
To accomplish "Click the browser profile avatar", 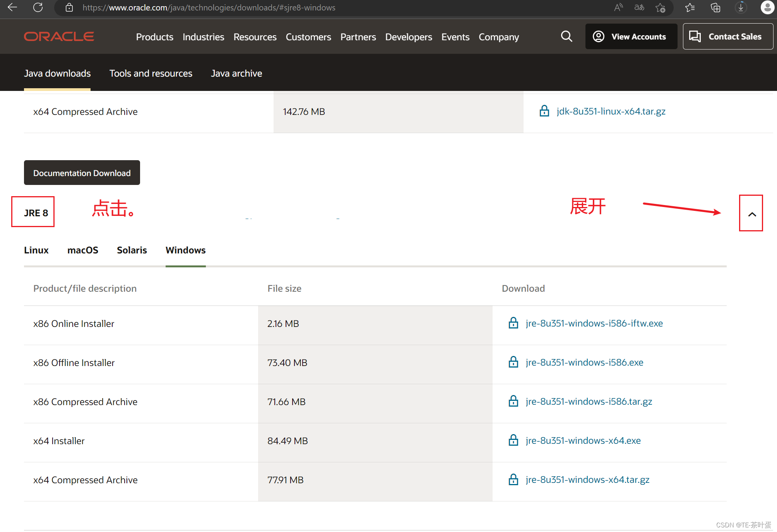I will point(767,7).
